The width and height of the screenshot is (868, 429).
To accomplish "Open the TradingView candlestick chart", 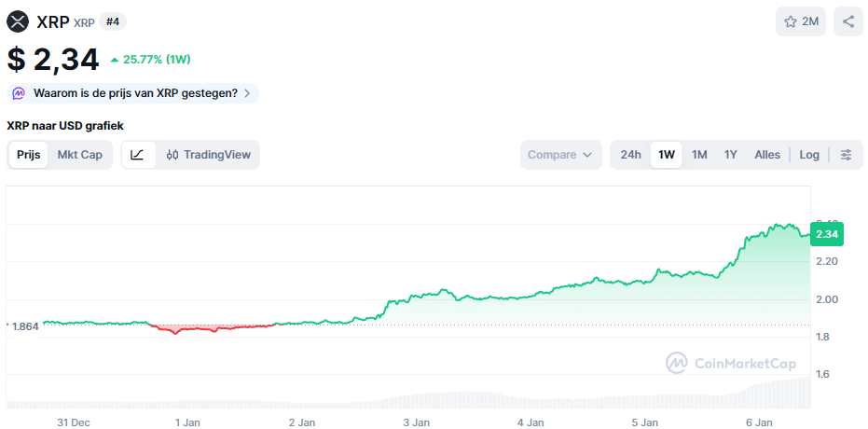I will pyautogui.click(x=208, y=155).
